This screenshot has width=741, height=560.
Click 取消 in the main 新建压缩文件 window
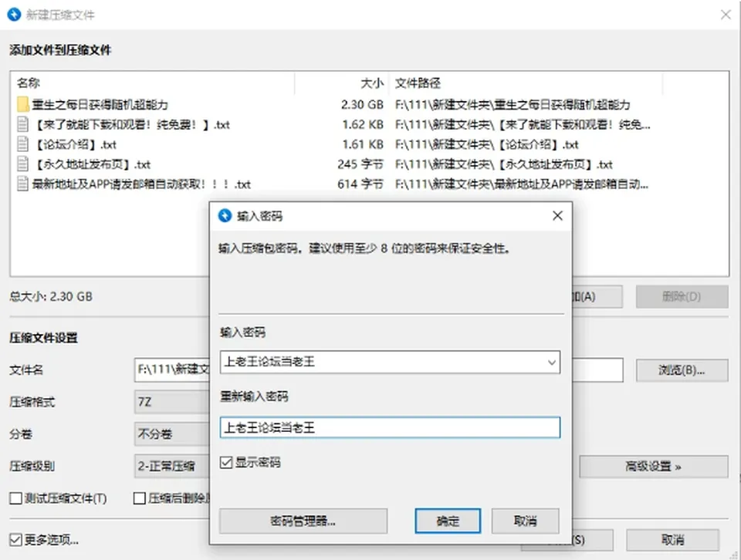(x=673, y=540)
